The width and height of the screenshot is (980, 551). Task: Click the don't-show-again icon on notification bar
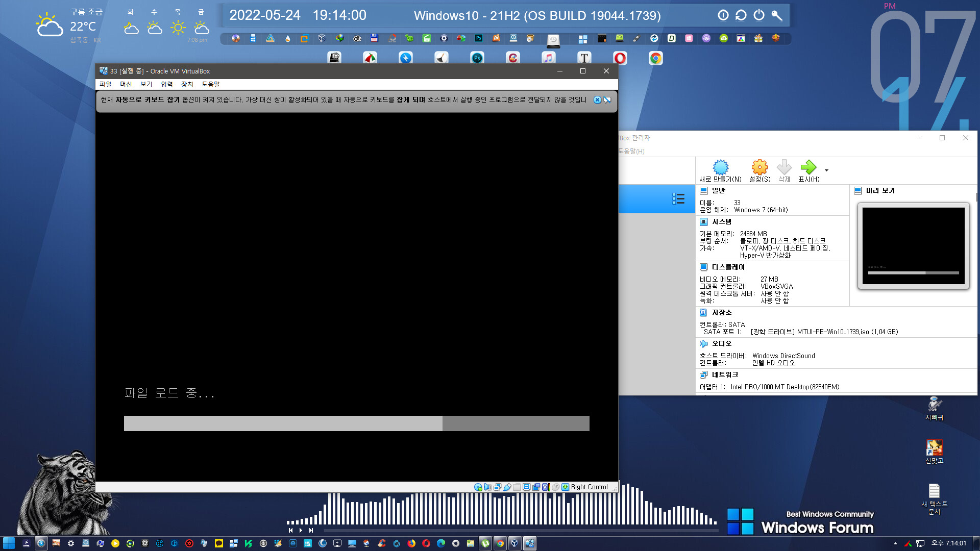coord(607,100)
